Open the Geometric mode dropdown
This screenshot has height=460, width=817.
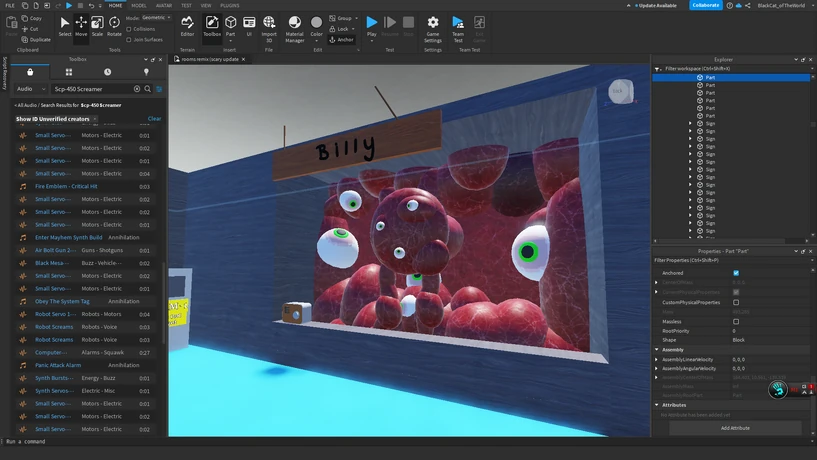tap(156, 18)
